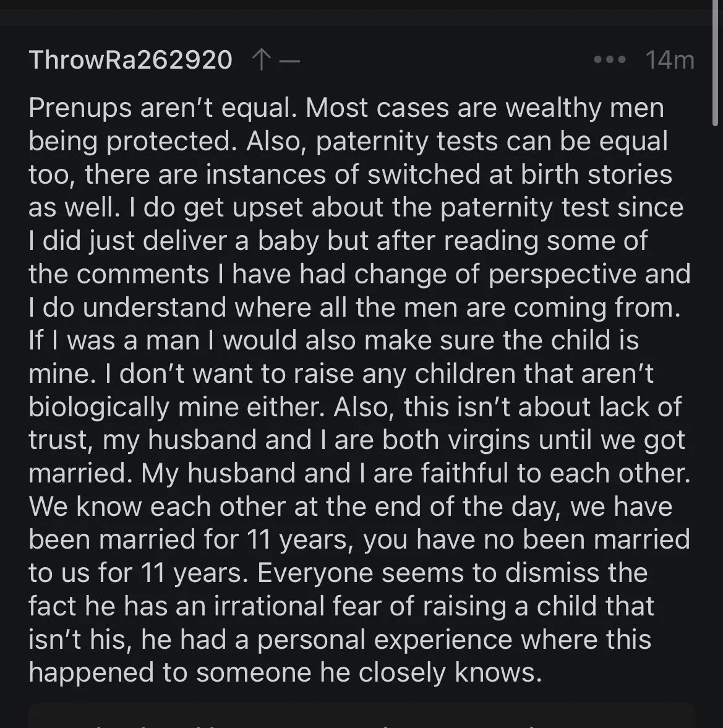Open ThrowRa262920's user profile

[130, 60]
